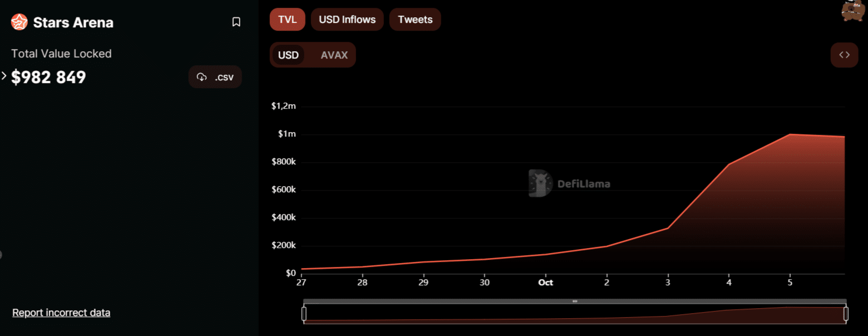Viewport: 868px width, 336px height.
Task: Open the Report incorrect data link
Action: coord(61,313)
